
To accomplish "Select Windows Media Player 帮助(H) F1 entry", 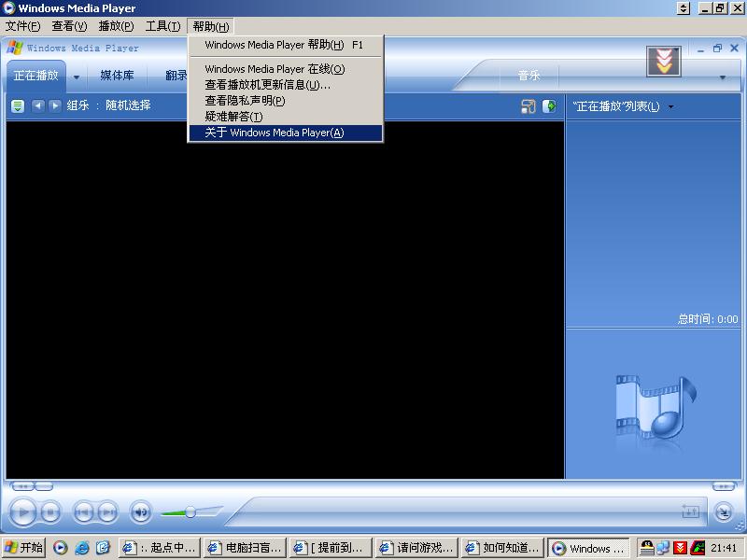I will point(286,45).
